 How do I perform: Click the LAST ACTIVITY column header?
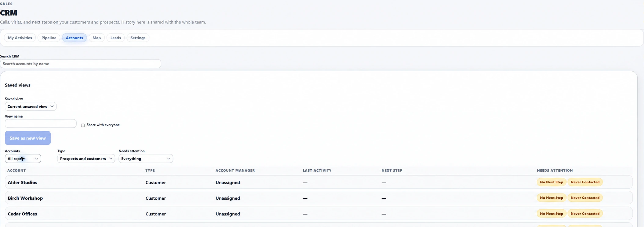317,171
